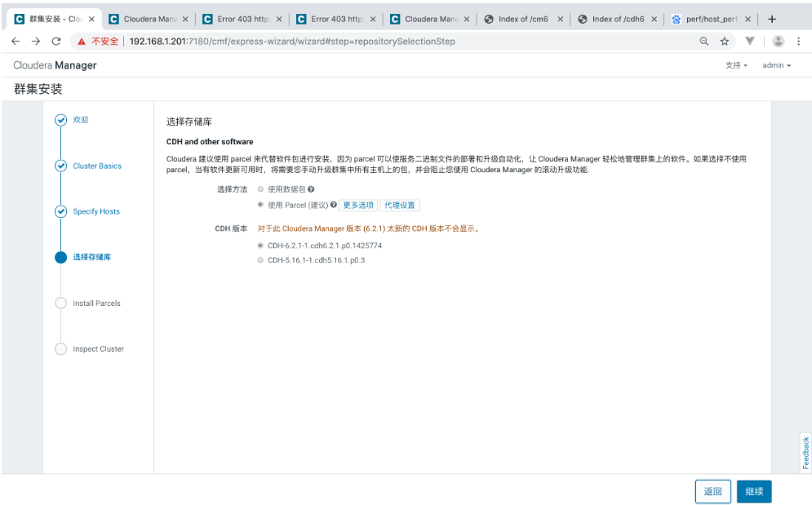Screen dimensions: 812x505
Task: Click the 返回 button
Action: click(x=712, y=491)
